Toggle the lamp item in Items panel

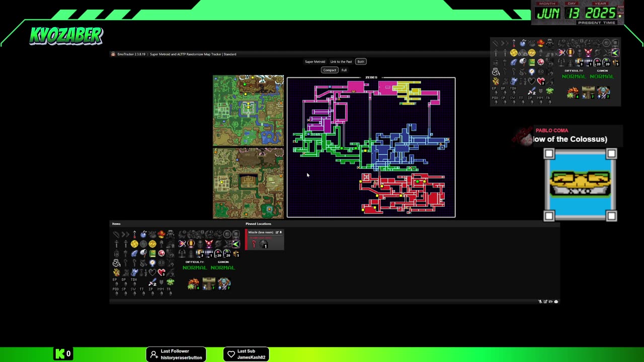coord(116,253)
